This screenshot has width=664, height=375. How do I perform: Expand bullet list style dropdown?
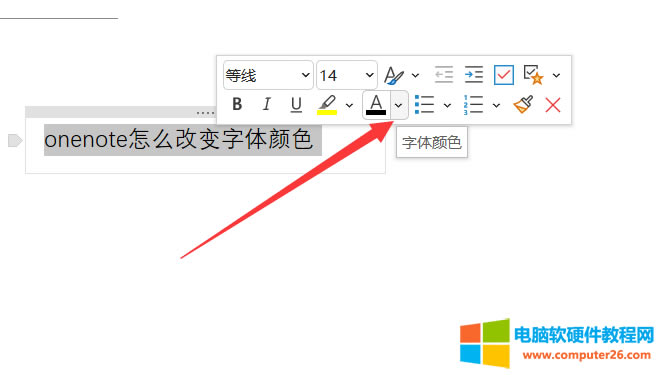coord(447,105)
